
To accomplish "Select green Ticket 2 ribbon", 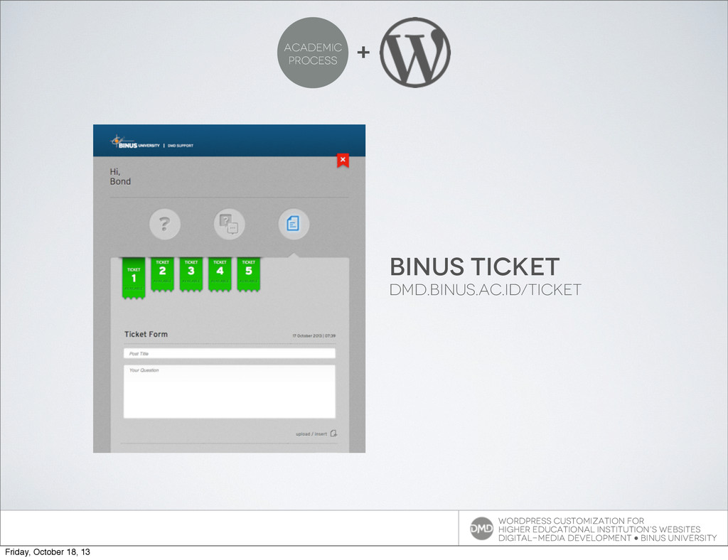I will click(x=163, y=274).
